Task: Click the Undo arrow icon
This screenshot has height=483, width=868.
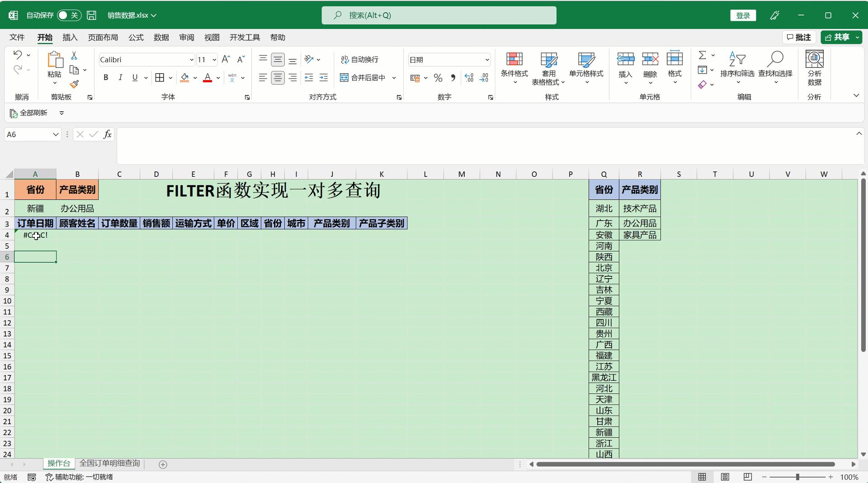Action: (x=18, y=55)
